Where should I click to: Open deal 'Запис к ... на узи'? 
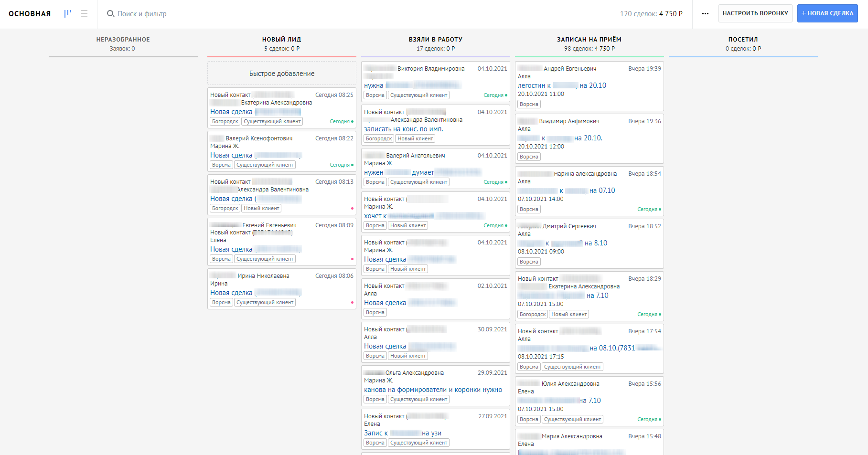(403, 433)
